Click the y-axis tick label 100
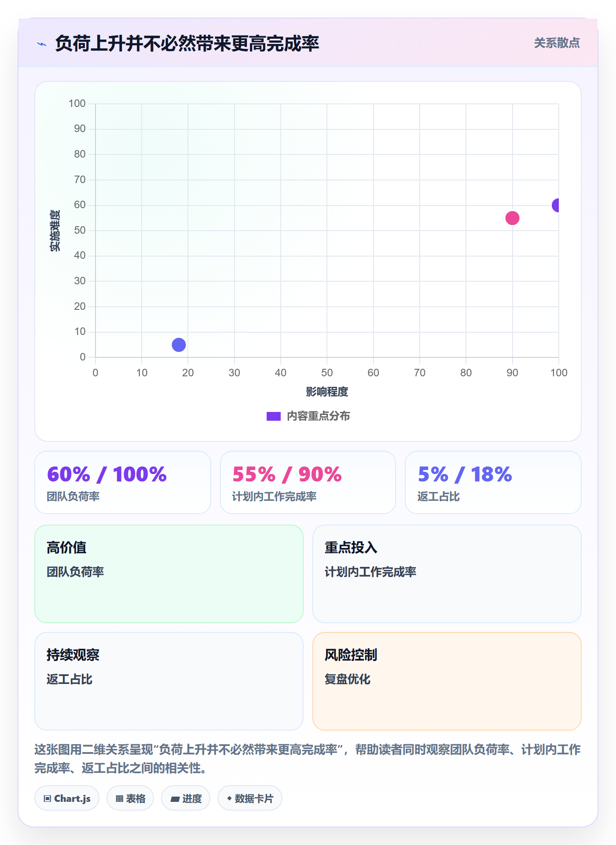 [x=77, y=103]
